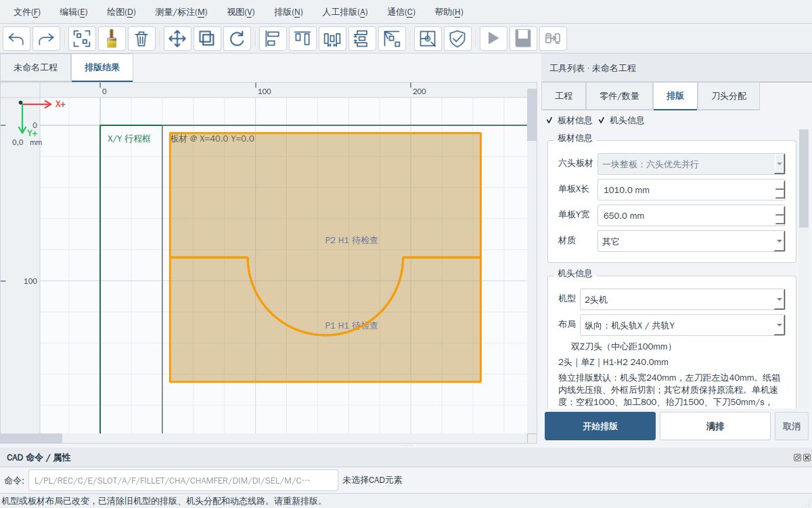The image size is (812, 508).
Task: Open the 文件(F) menu
Action: (x=27, y=12)
